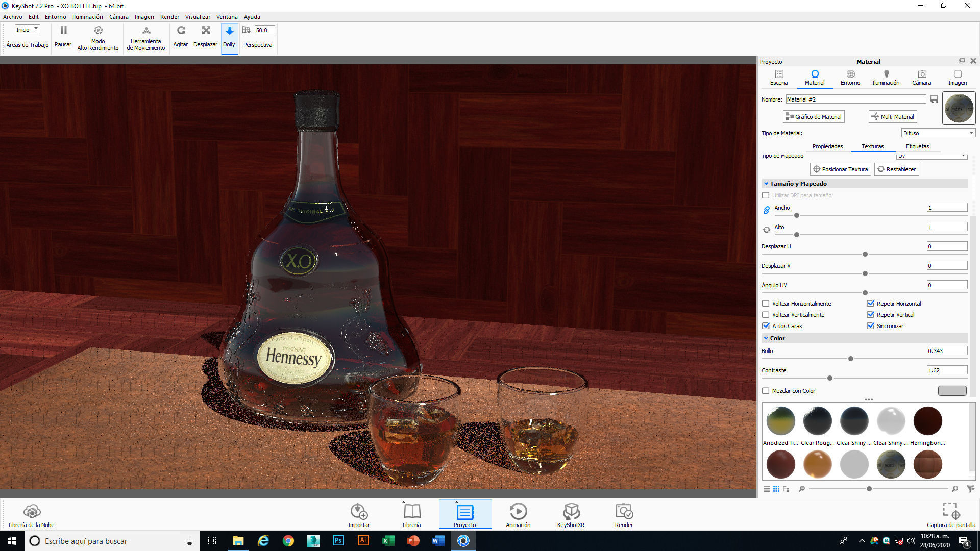Open the Archivo menu
The image size is (980, 551).
[13, 17]
